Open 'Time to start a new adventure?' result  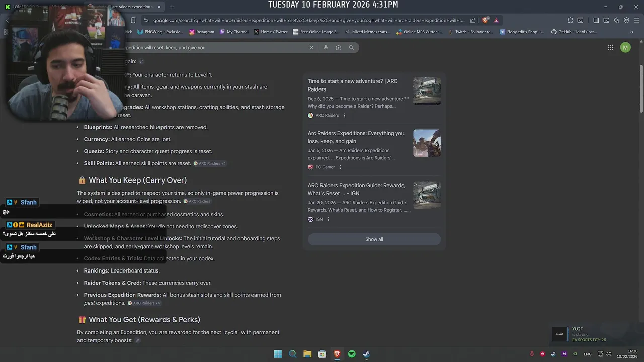(353, 85)
